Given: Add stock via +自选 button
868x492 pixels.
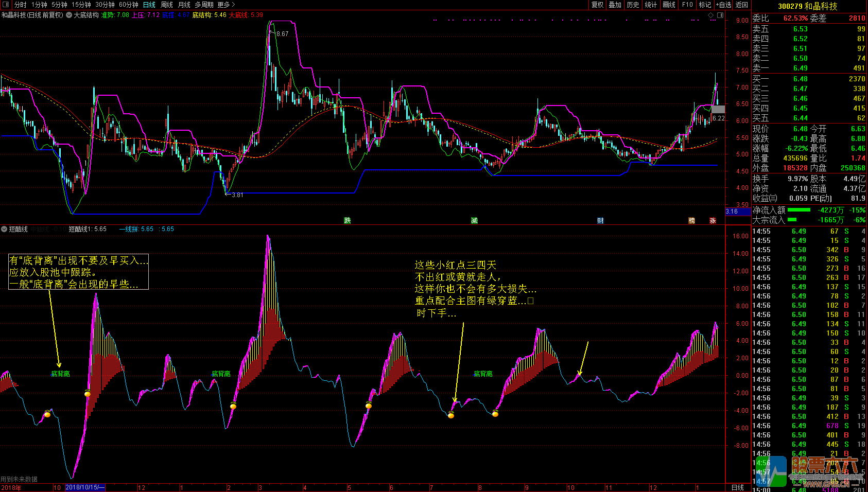Looking at the screenshot, I should coord(723,5).
